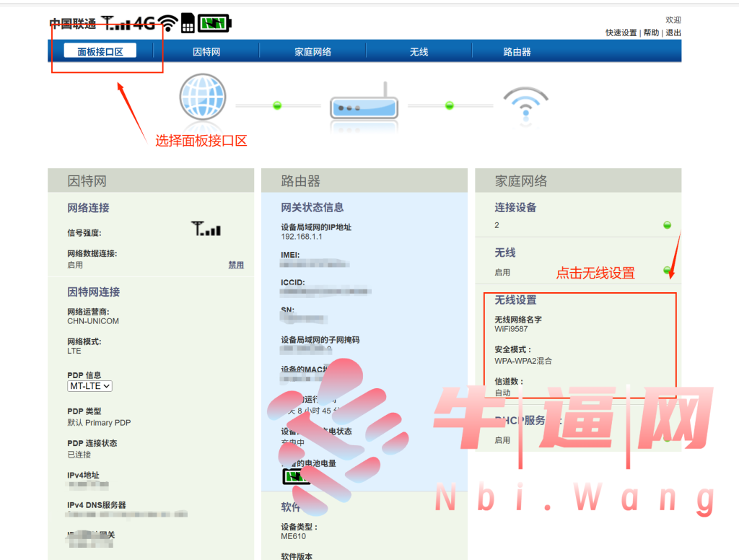Image resolution: width=739 pixels, height=560 pixels.
Task: Open the PDP 信息 MT-LTE dropdown
Action: click(x=90, y=386)
